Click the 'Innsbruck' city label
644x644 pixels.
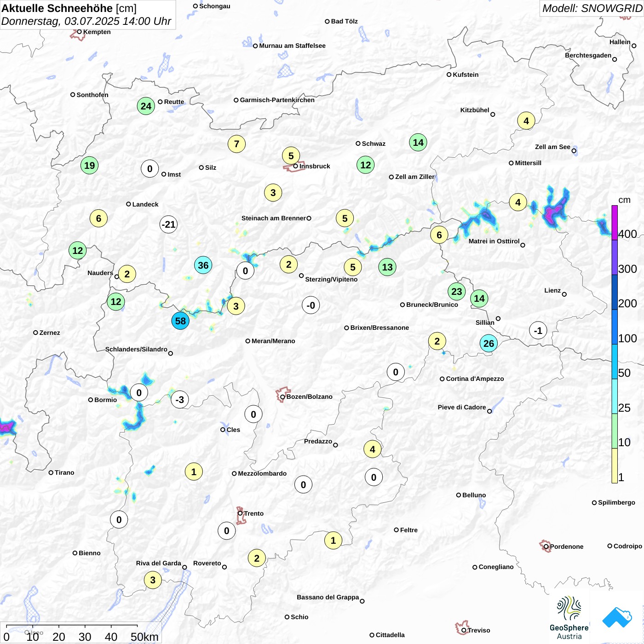pyautogui.click(x=315, y=166)
